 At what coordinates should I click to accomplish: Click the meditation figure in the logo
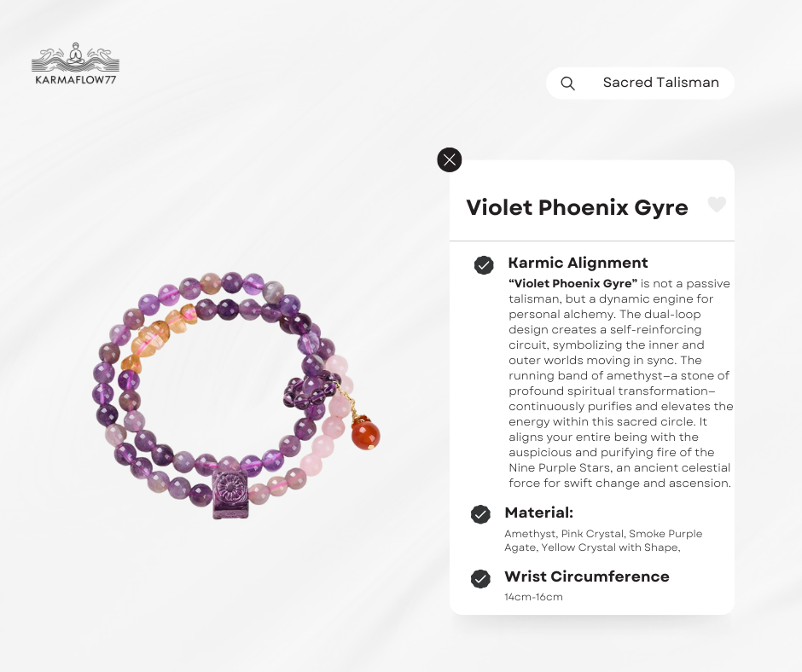pos(75,53)
